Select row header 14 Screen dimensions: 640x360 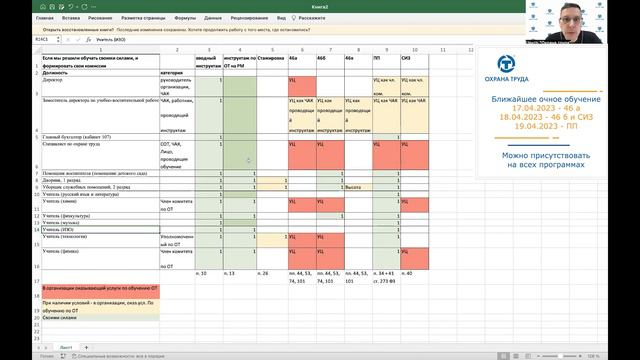click(x=37, y=230)
